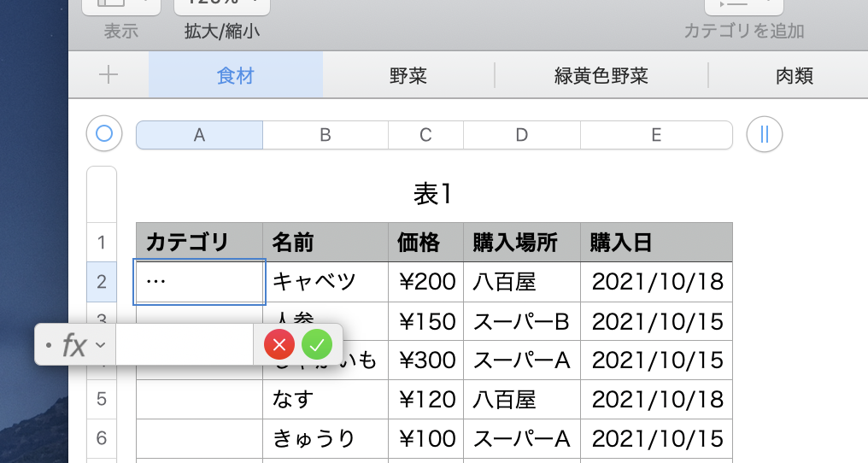This screenshot has width=868, height=463.
Task: Select the whole table with the circle handle
Action: 103,134
